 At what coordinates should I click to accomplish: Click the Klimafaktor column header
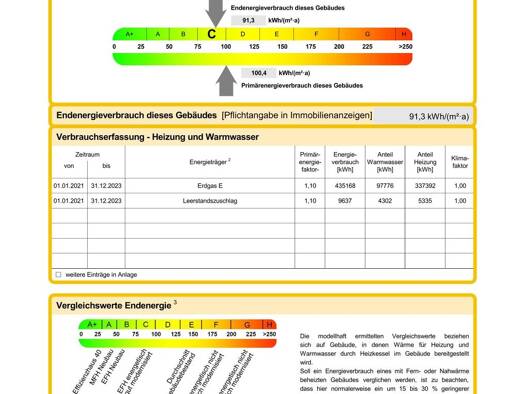pos(459,162)
